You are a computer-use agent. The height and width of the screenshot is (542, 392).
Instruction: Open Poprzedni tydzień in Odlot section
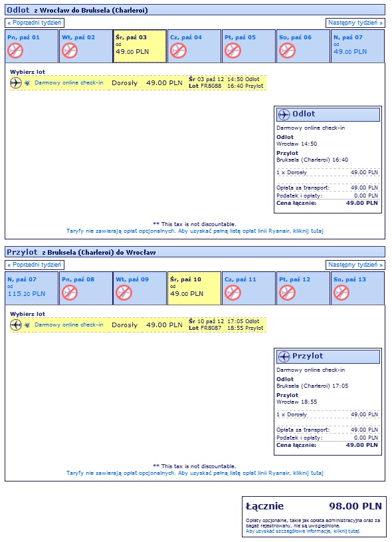point(35,23)
